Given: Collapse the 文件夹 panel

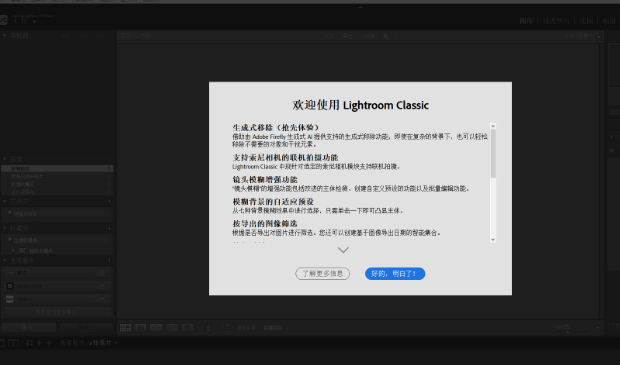Looking at the screenshot, I should point(5,202).
